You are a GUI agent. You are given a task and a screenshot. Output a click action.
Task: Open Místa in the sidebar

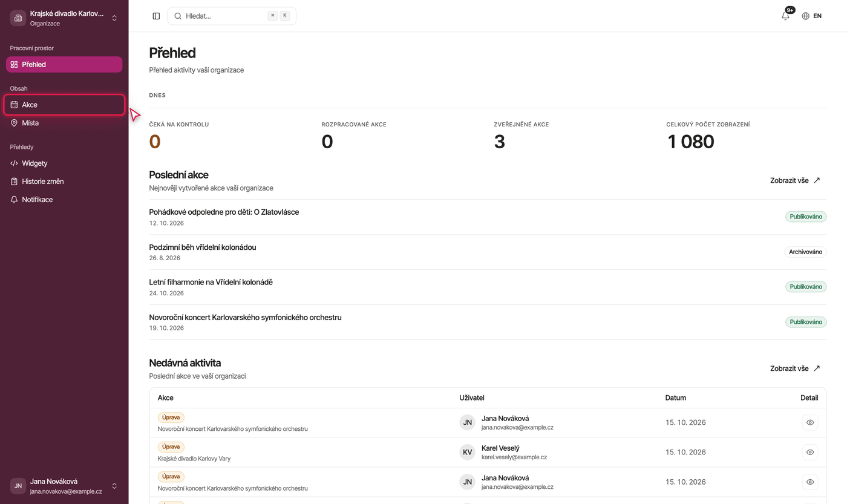pyautogui.click(x=64, y=123)
